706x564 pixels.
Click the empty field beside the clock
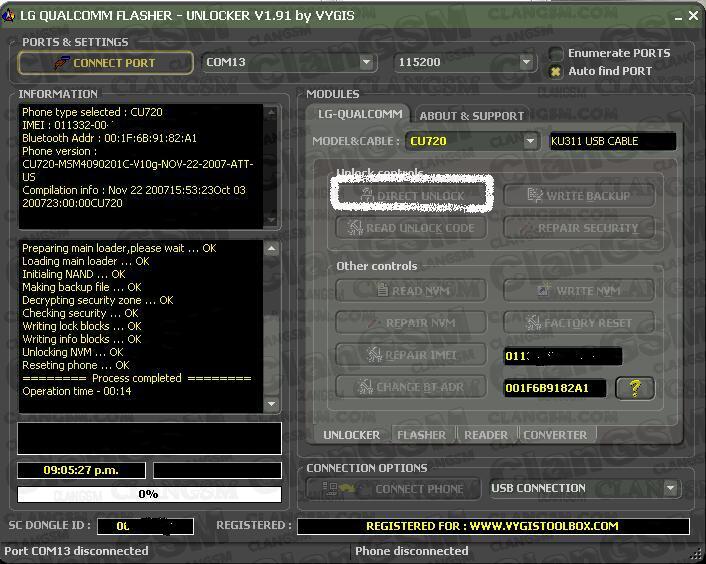pos(217,470)
